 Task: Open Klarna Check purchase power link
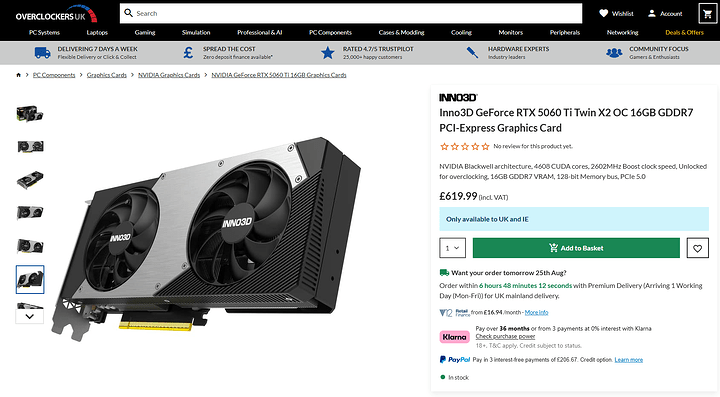[505, 336]
